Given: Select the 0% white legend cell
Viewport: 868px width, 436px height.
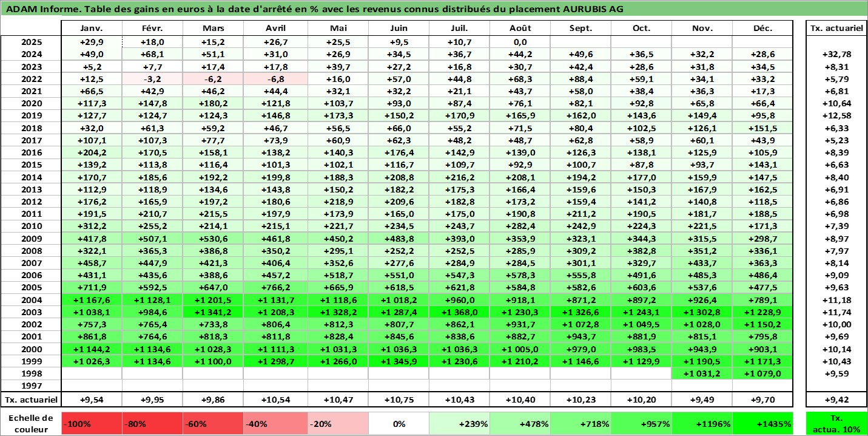Looking at the screenshot, I should coord(399,424).
